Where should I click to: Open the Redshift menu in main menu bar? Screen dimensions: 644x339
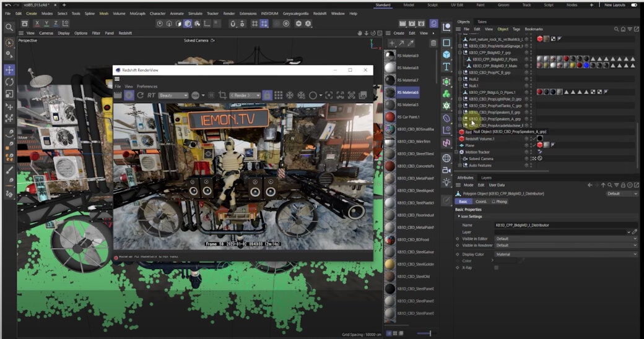click(x=320, y=14)
